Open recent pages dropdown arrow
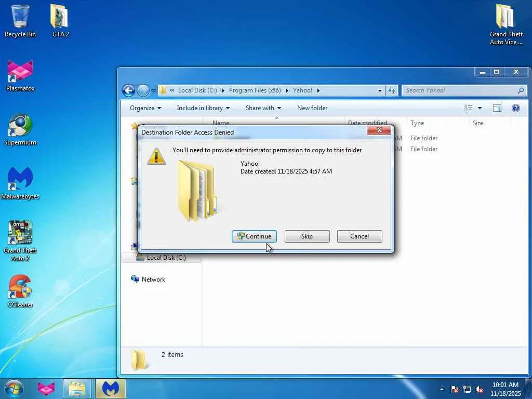Image resolution: width=532 pixels, height=399 pixels. coord(153,90)
